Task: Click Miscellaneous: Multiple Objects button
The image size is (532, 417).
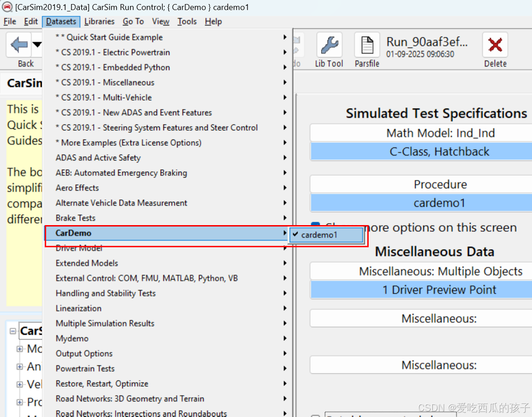Action: pos(421,271)
